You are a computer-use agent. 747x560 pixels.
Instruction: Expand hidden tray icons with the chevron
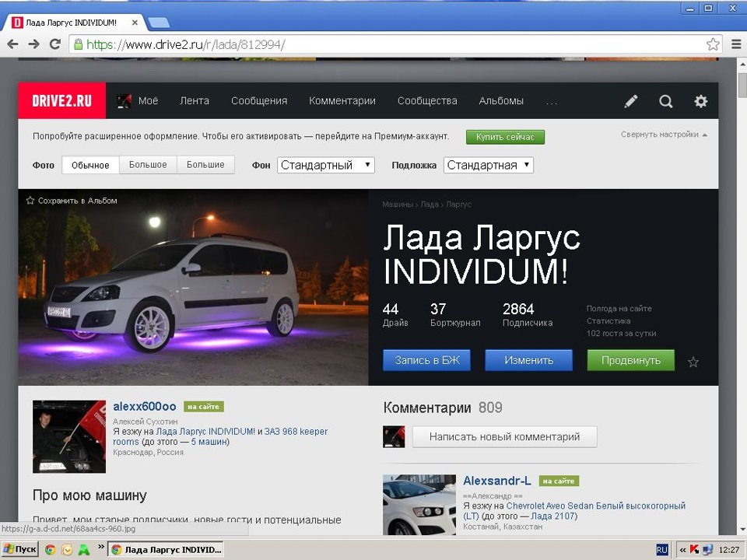click(x=682, y=550)
